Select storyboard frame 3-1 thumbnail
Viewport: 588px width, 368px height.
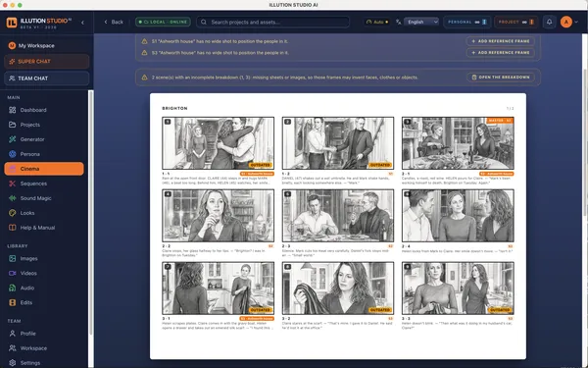pos(218,288)
